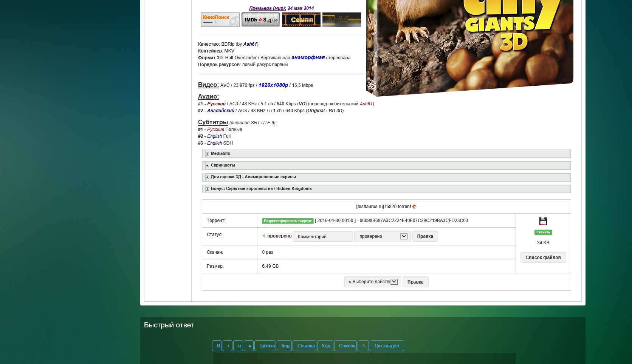Image resolution: width=632 pixels, height=364 pixels.
Task: Open the Выберите действие dropdown
Action: [372, 282]
